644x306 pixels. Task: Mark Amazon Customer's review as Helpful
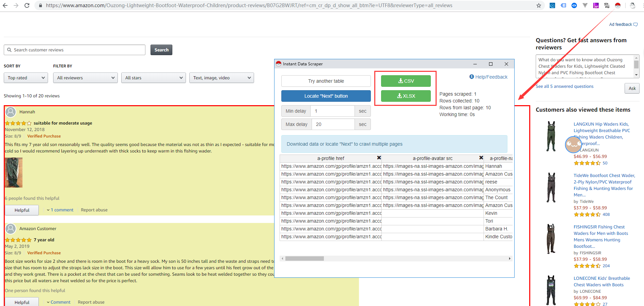tap(22, 302)
